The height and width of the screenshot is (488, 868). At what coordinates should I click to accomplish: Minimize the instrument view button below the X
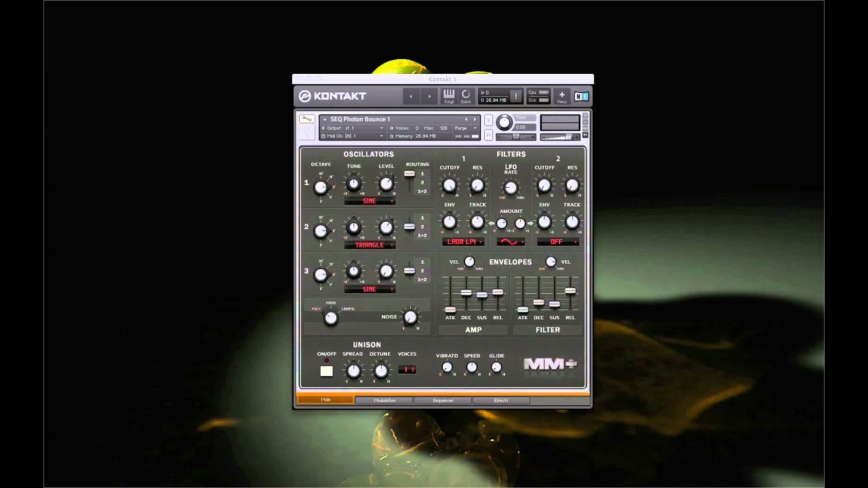[585, 123]
